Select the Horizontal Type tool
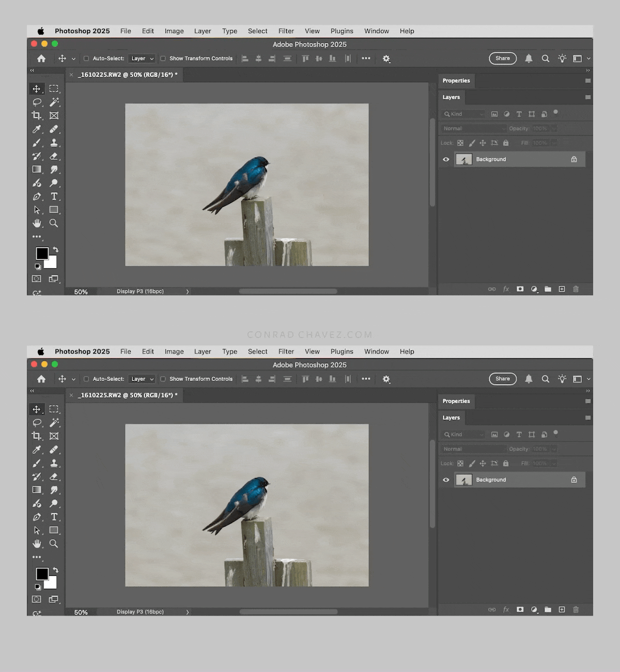Image resolution: width=620 pixels, height=672 pixels. click(x=54, y=196)
